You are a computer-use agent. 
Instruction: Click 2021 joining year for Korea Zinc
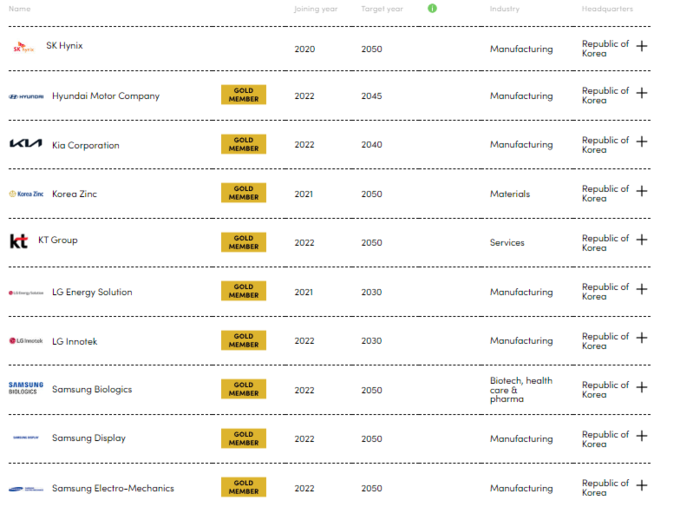(x=304, y=194)
